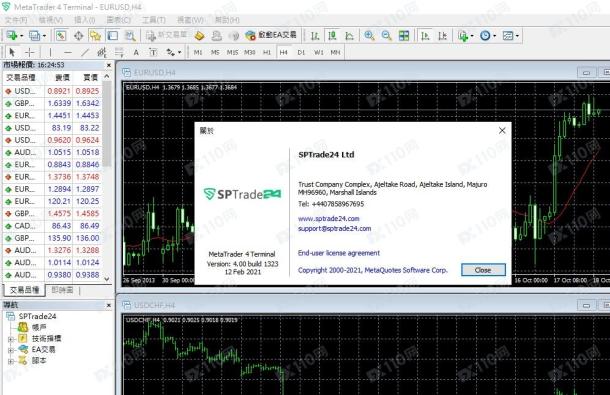Switch to the M15 timeframe

point(232,52)
